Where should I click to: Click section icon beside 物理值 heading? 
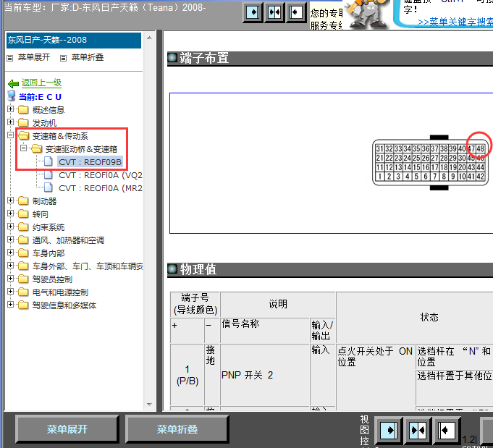point(172,269)
